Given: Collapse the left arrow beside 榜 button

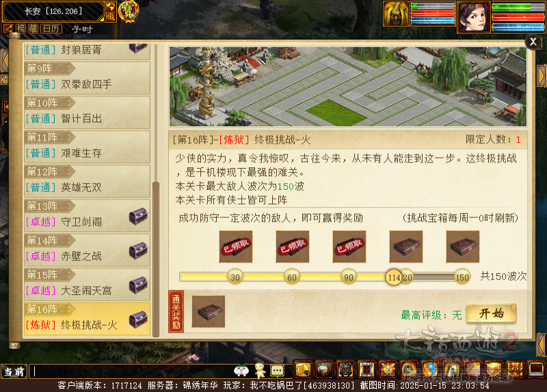Looking at the screenshot, I should pos(8,29).
